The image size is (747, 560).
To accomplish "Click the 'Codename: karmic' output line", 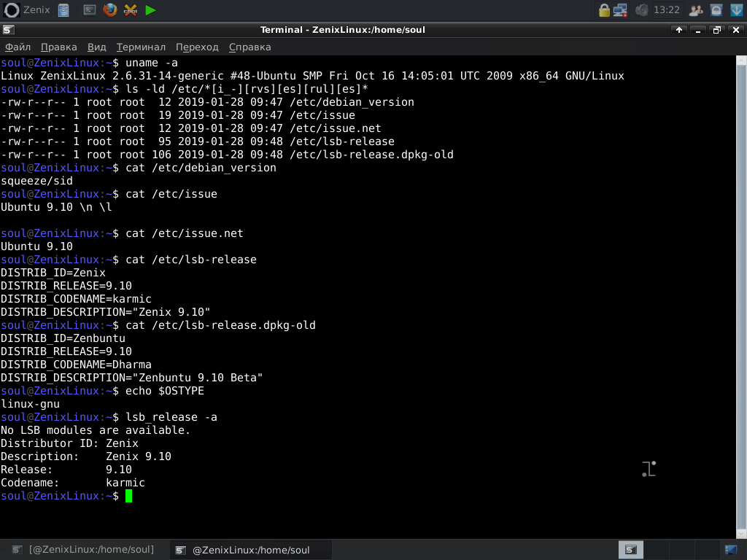I will 72,483.
